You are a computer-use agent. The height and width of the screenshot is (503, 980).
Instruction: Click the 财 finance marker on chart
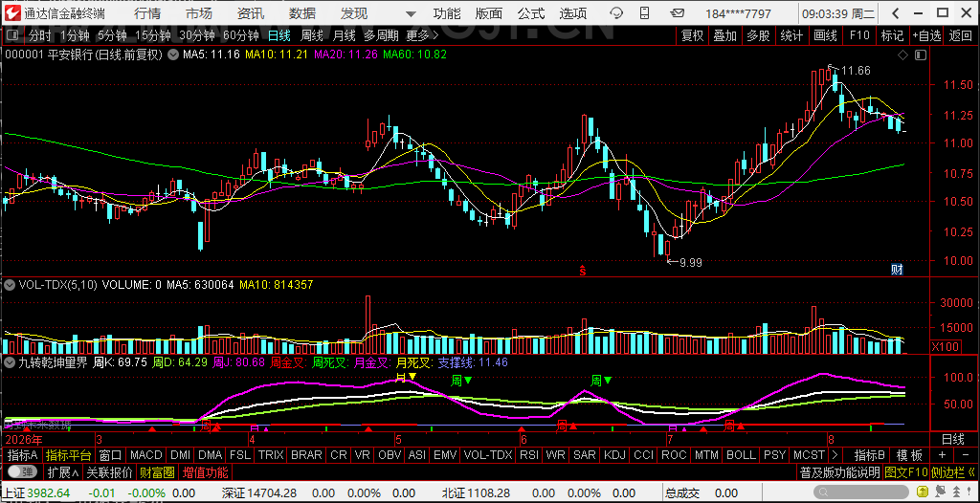[x=897, y=270]
